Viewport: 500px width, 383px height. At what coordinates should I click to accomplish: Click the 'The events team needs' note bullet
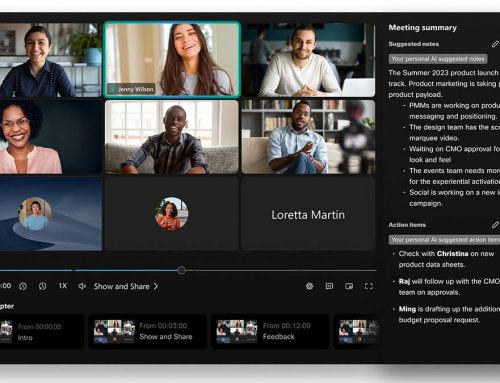[455, 176]
